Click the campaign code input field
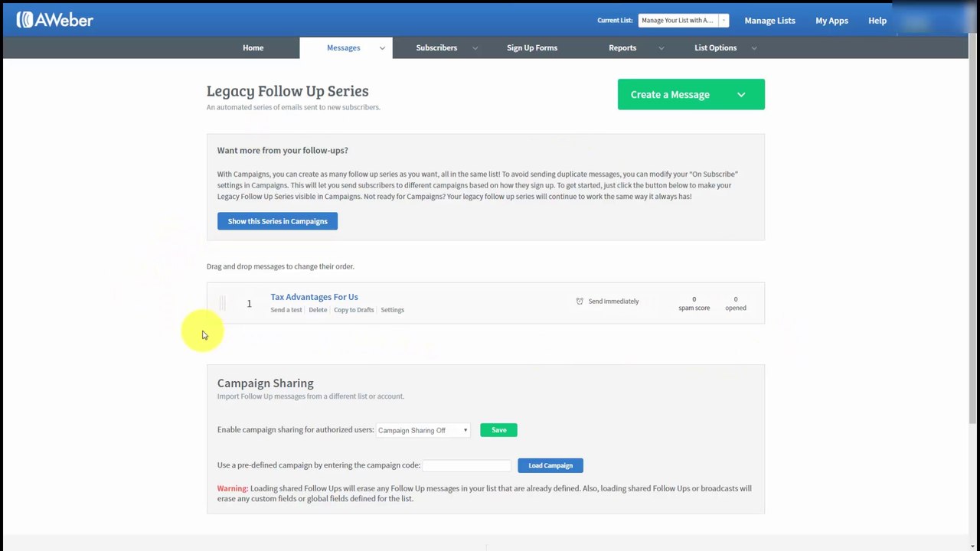The height and width of the screenshot is (551, 980). [466, 465]
